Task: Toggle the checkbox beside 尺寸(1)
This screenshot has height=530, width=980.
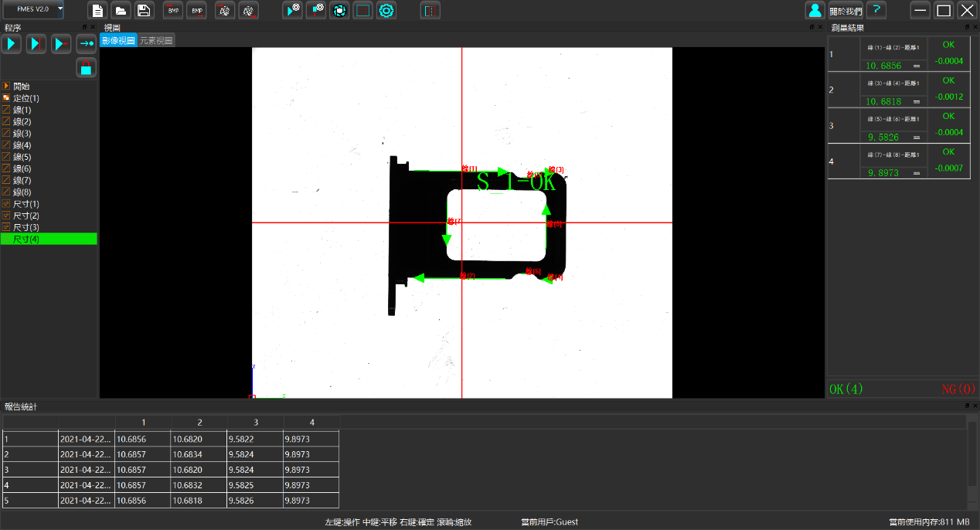Action: 6,204
